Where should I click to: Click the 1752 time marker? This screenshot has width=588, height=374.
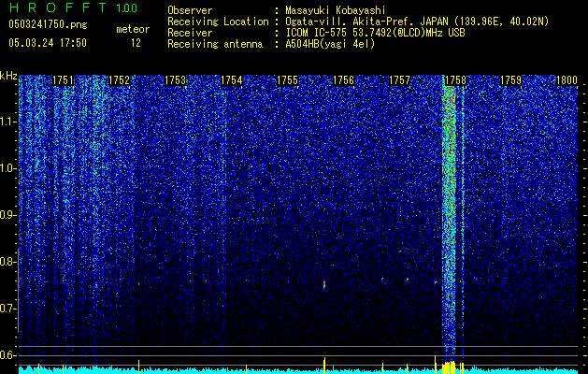(119, 80)
